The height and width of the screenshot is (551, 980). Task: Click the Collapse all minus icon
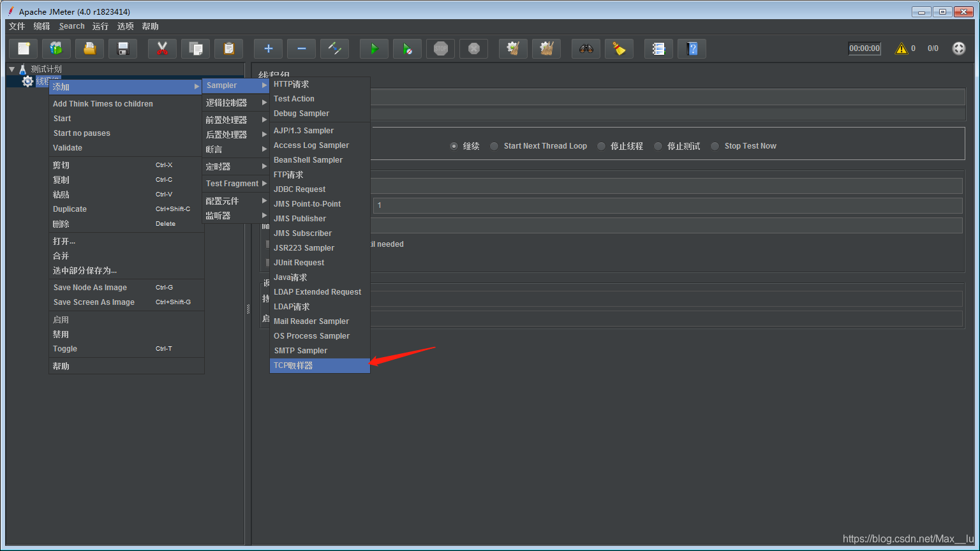[x=302, y=48]
